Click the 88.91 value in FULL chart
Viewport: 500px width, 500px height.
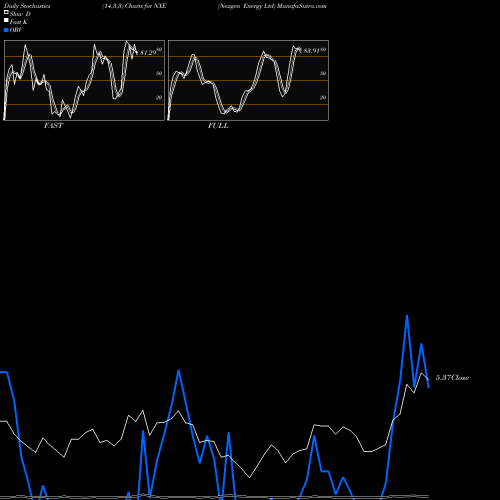pos(312,51)
